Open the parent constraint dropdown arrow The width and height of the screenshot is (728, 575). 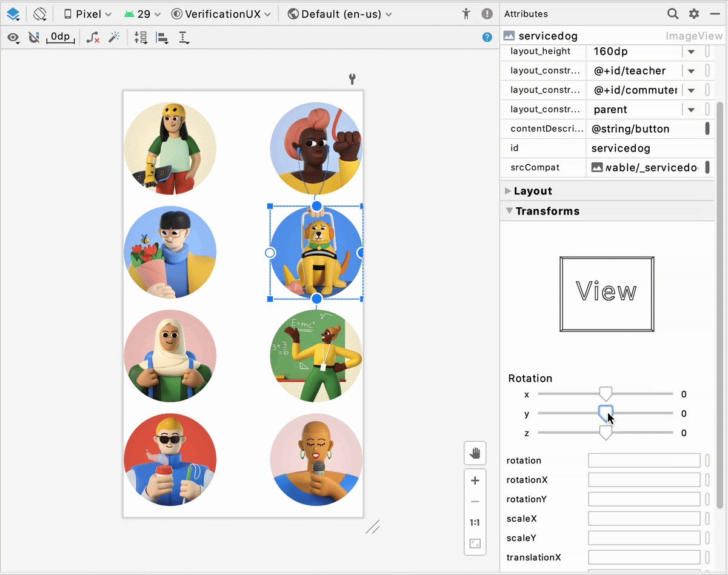click(691, 110)
